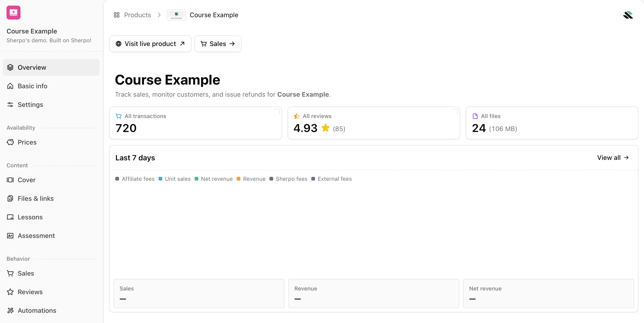Open the Sales page with the arrow button
Screen dimensions: 644x323
click(218, 43)
